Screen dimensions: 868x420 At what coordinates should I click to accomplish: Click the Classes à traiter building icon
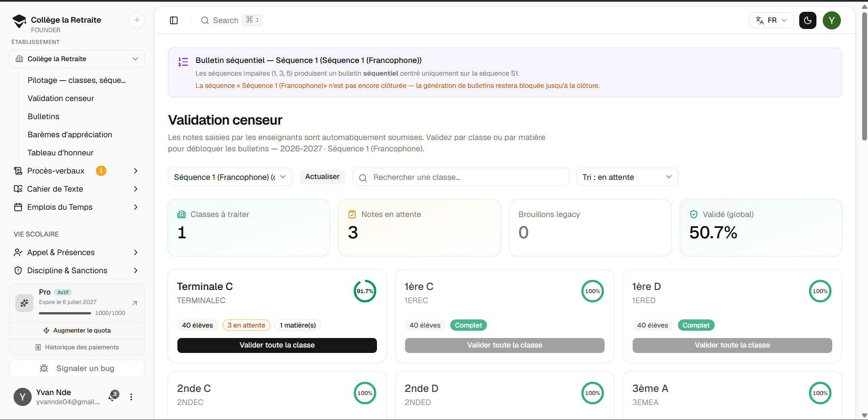(x=181, y=214)
